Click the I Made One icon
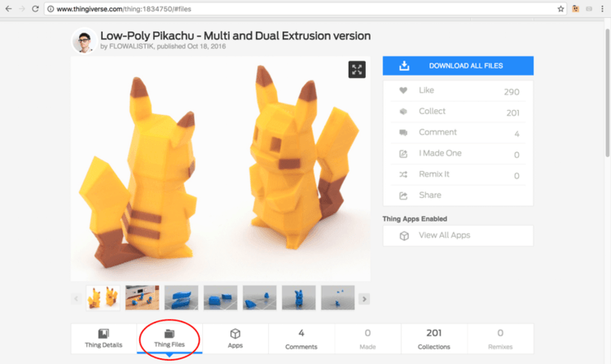Viewport: 611px width, 364px height. pyautogui.click(x=403, y=154)
